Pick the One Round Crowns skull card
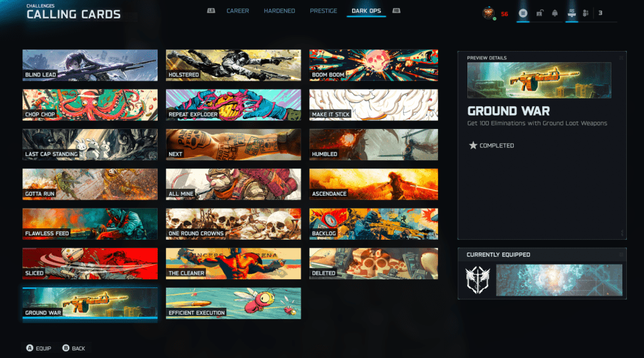This screenshot has height=358, width=644. point(233,223)
